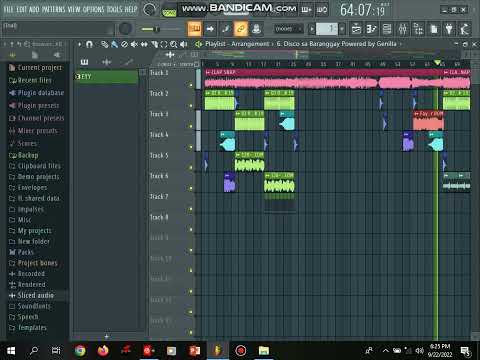Select the playlist Delete tool
480x360 pixels.
tap(124, 44)
